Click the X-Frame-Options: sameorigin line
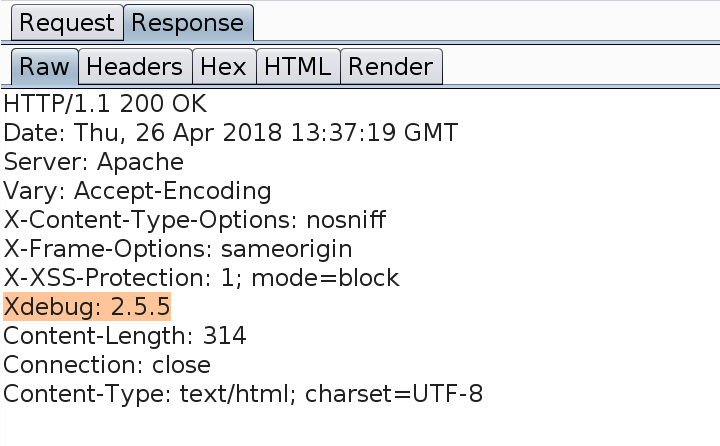Viewport: 720px width, 446px height. pos(178,248)
